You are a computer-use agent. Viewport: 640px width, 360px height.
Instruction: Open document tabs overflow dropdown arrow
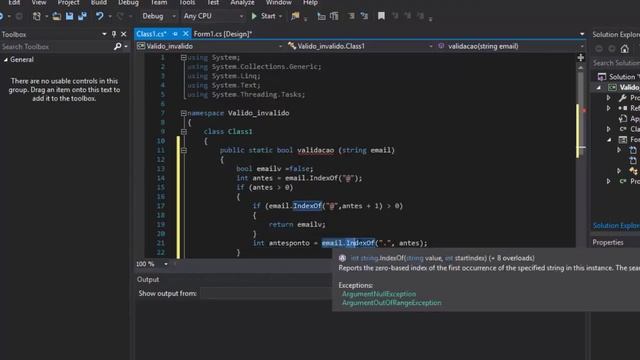pyautogui.click(x=582, y=34)
